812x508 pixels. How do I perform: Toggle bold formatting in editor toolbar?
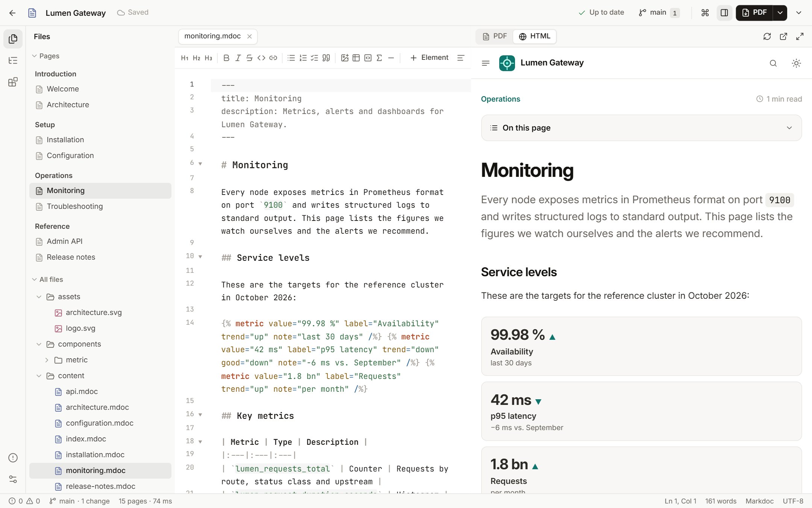tap(226, 58)
